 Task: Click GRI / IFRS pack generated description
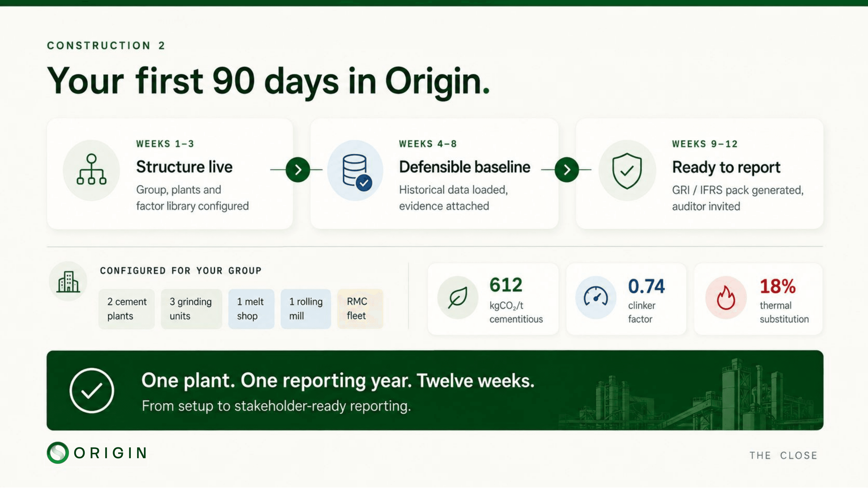pyautogui.click(x=738, y=199)
